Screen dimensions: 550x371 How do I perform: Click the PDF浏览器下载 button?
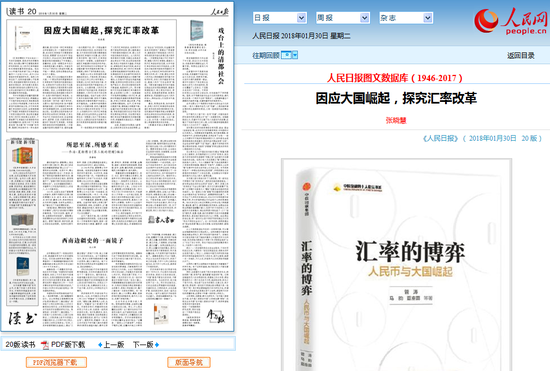(56, 362)
